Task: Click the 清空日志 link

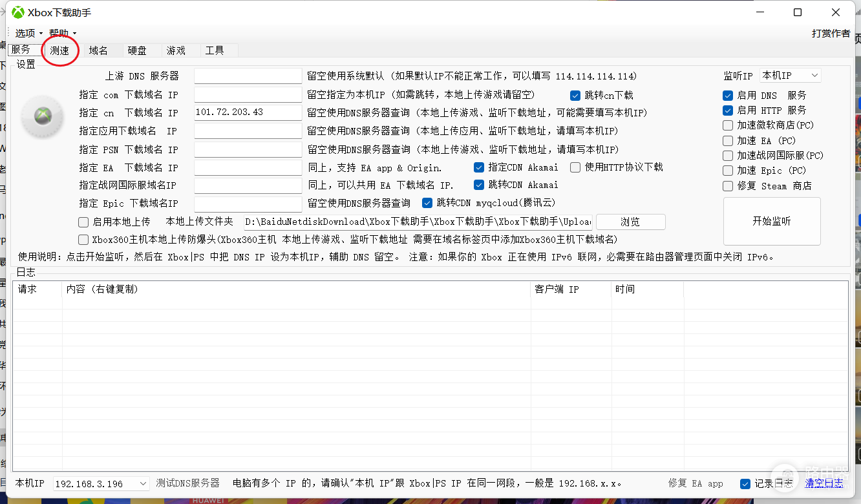Action: 824,483
